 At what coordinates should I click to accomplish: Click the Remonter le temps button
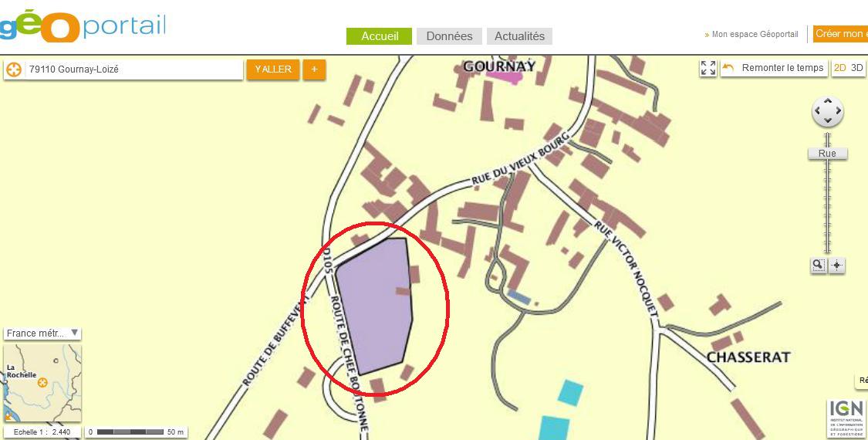click(x=774, y=68)
